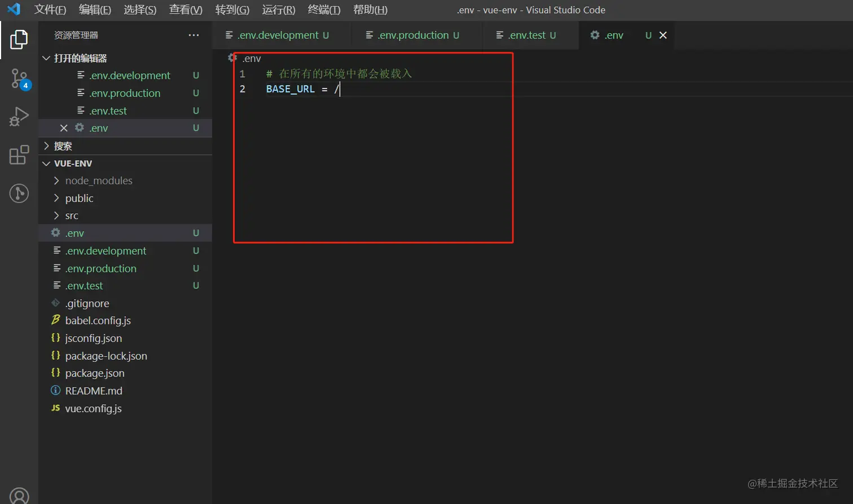Open the View (查看) menu
The width and height of the screenshot is (853, 504).
[x=186, y=10]
